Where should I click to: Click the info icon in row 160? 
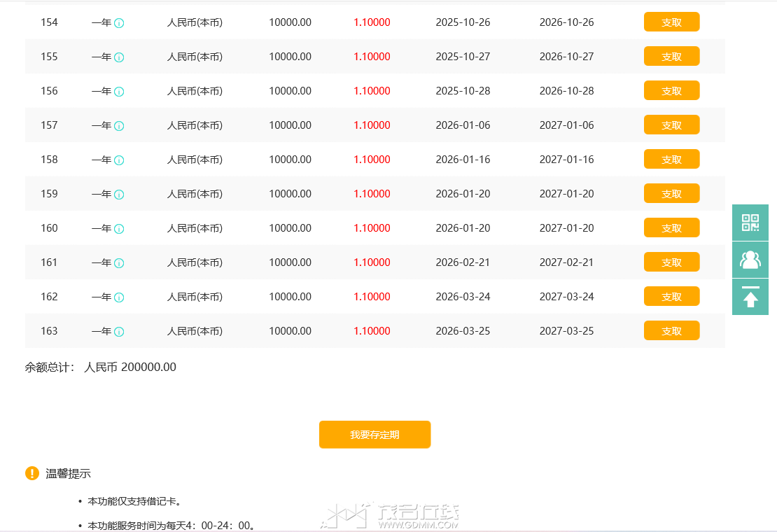point(119,229)
